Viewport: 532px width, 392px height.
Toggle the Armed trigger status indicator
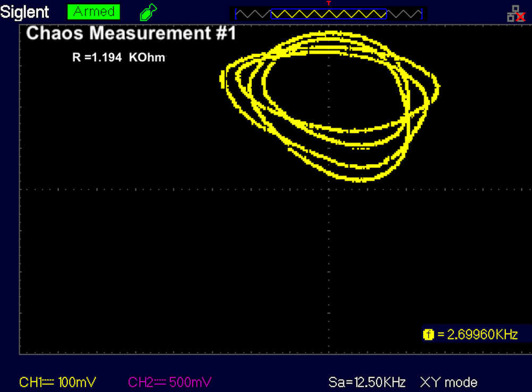tap(93, 11)
